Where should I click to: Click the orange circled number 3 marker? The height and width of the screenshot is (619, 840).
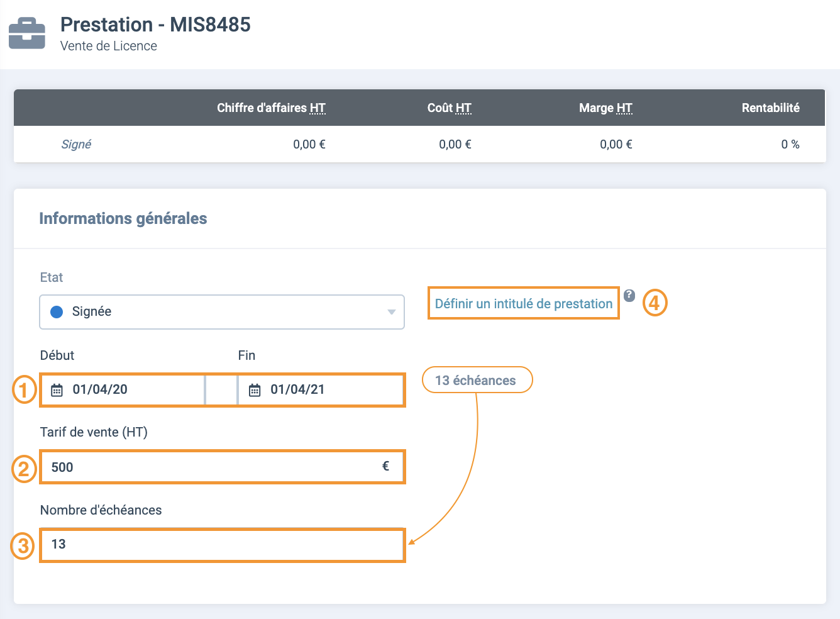point(23,545)
